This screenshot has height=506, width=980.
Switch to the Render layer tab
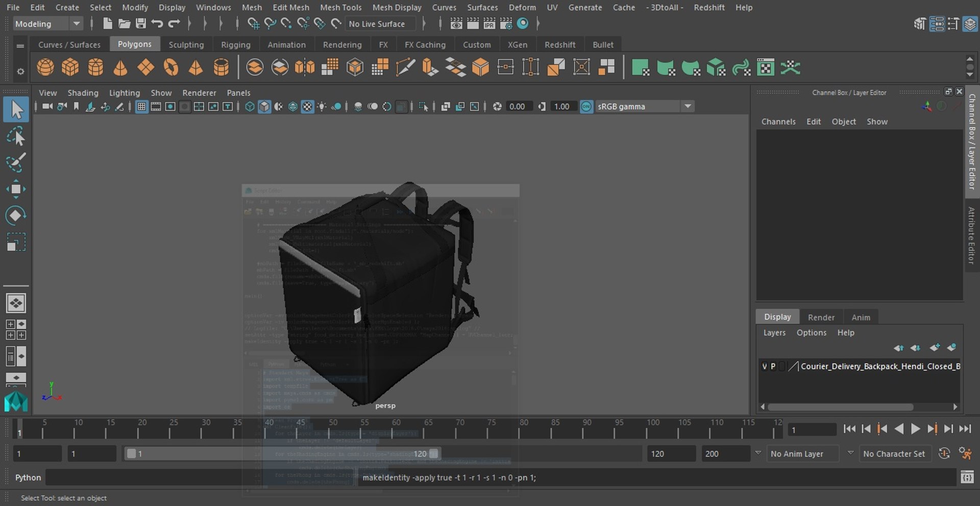[x=821, y=317]
